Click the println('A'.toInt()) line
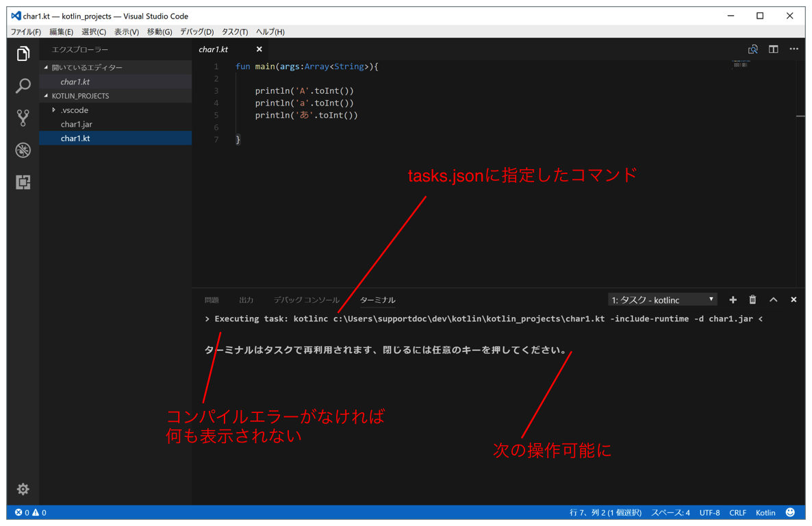 click(x=304, y=90)
